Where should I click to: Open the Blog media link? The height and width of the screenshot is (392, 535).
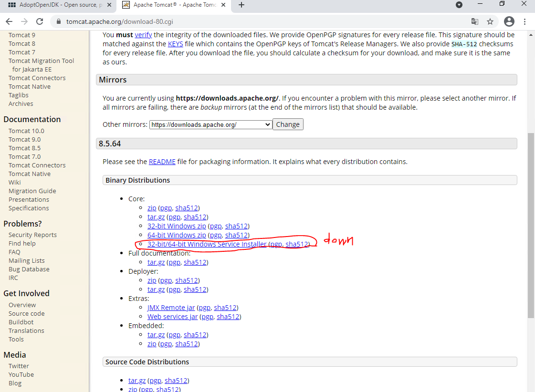pos(15,383)
